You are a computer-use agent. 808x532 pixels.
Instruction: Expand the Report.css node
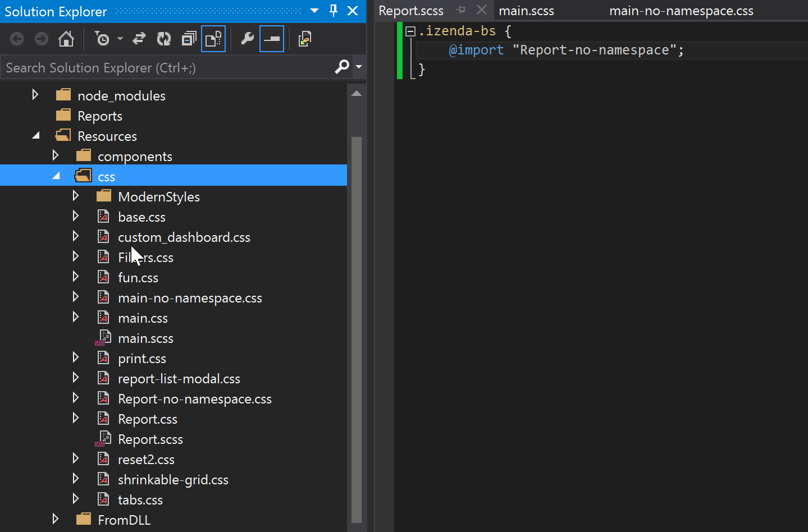[x=75, y=418]
